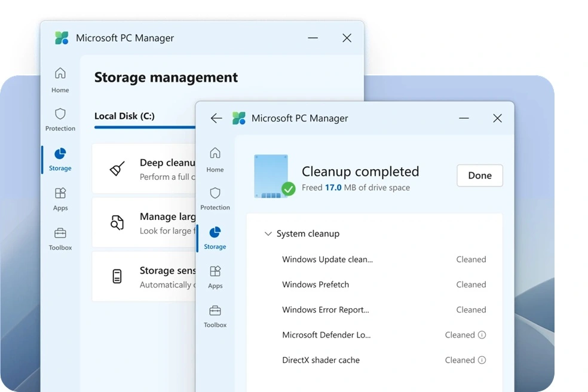Click Cleaned status for Windows Update
Screen dimensions: 588x392
pyautogui.click(x=471, y=259)
